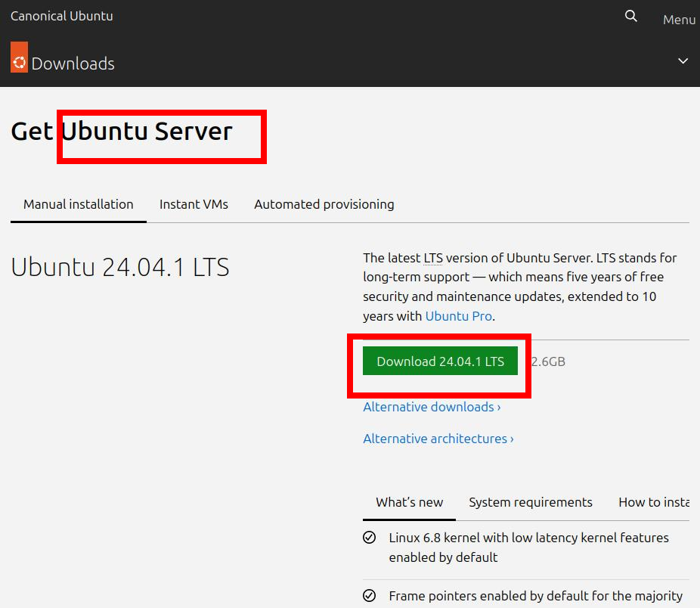Image resolution: width=700 pixels, height=608 pixels.
Task: Click checkmark icon beside Linux 6.8 kernel
Action: click(x=369, y=538)
